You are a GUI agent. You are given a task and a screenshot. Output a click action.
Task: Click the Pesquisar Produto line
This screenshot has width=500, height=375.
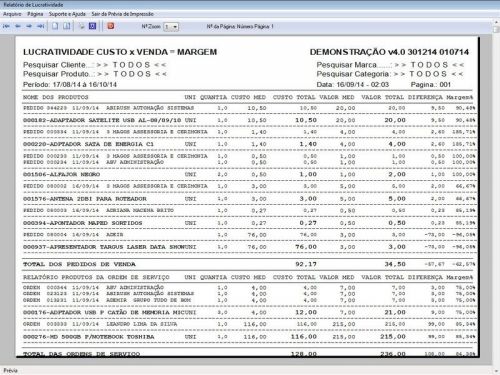tap(95, 74)
